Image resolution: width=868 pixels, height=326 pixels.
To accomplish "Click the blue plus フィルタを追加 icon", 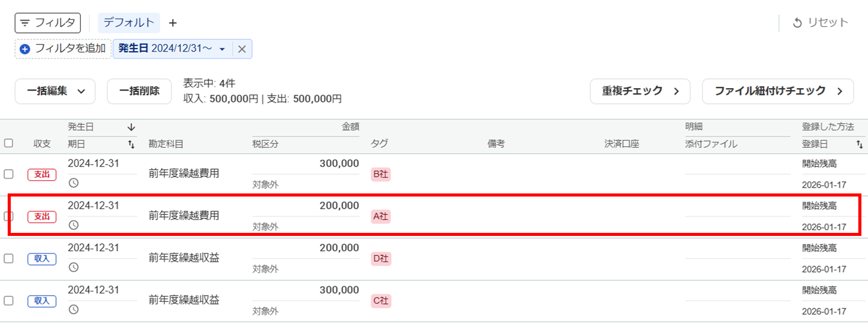I will pos(25,49).
